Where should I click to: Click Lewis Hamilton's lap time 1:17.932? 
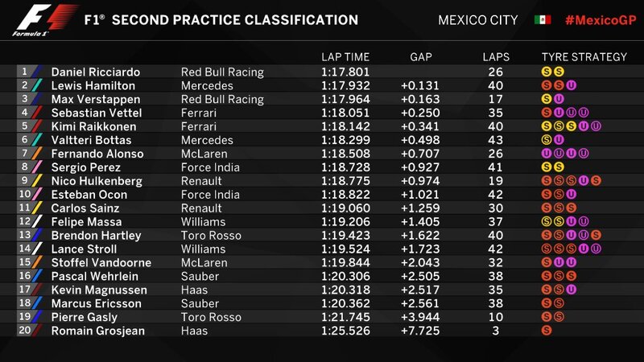point(345,85)
